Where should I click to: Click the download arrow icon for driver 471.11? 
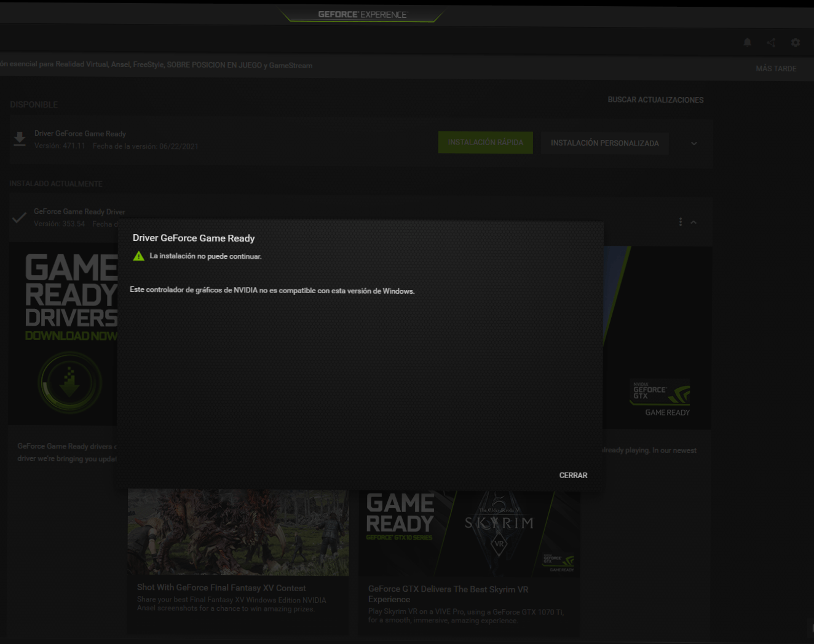[20, 139]
